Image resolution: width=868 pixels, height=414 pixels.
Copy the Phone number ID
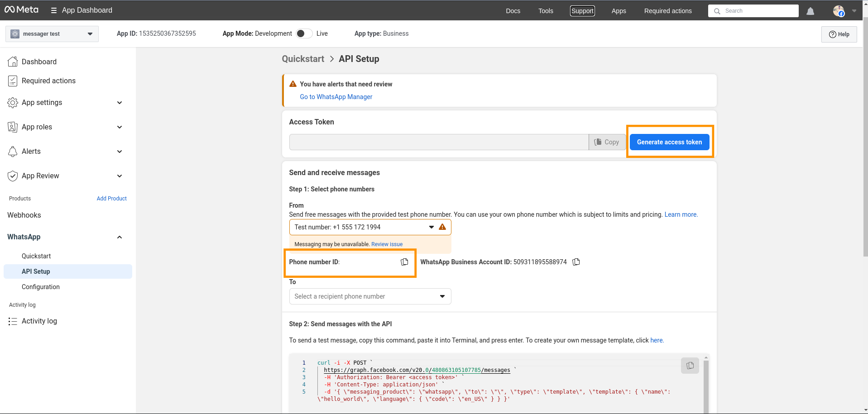(404, 262)
